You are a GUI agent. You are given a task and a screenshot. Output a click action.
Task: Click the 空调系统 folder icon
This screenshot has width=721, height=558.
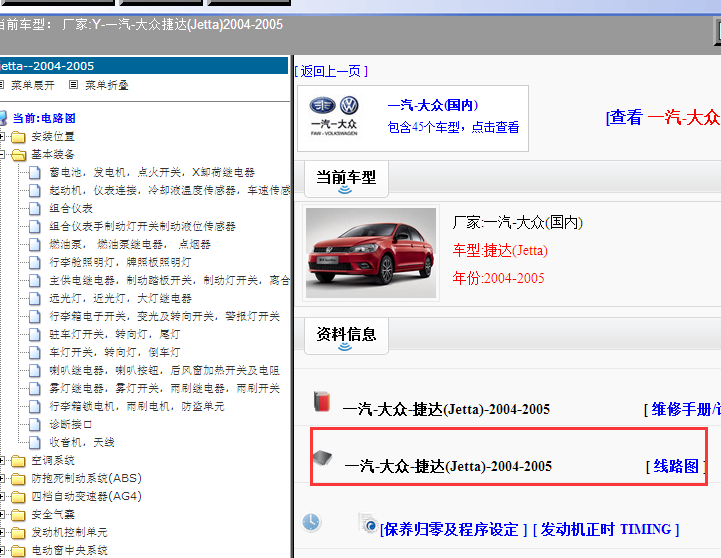click(18, 461)
